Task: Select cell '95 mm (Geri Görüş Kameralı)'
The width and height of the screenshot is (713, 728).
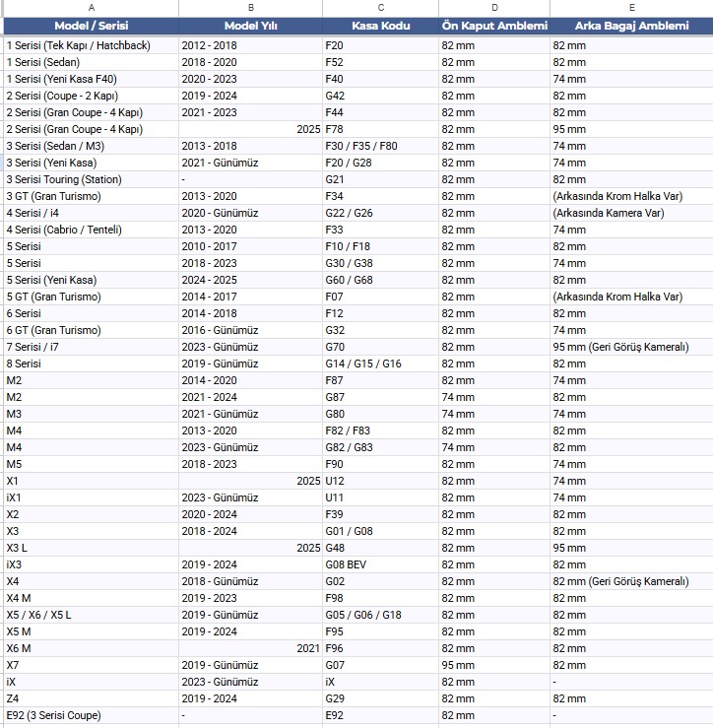Action: [632, 347]
